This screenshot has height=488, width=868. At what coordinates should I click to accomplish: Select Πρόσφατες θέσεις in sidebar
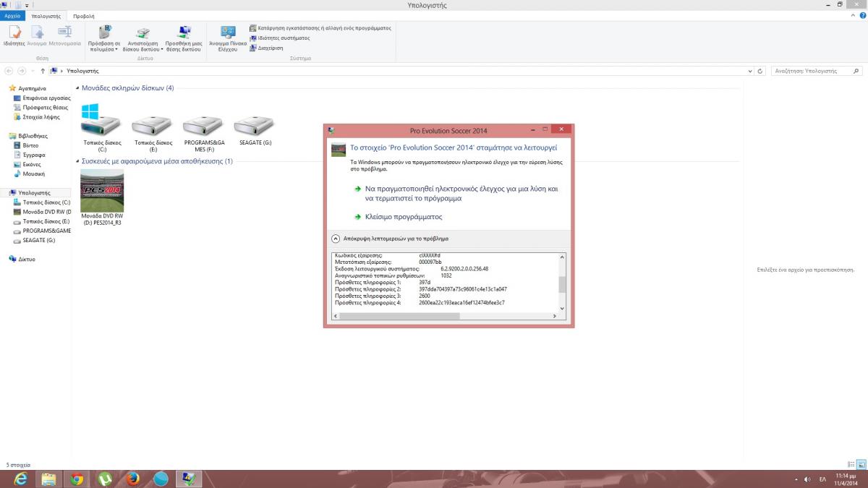click(41, 107)
